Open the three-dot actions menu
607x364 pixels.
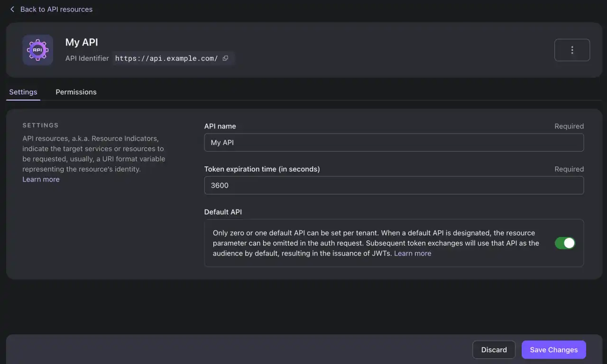572,49
